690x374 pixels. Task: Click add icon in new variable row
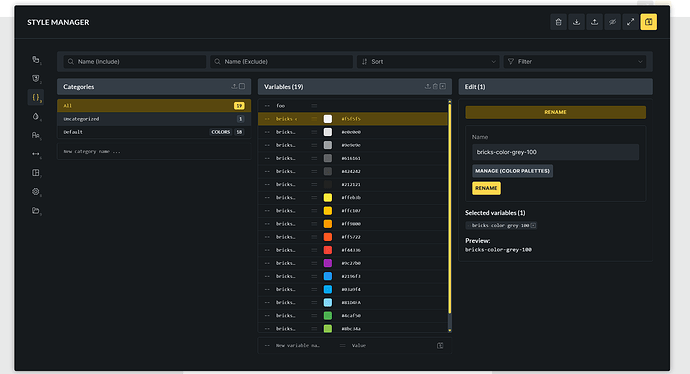point(440,346)
